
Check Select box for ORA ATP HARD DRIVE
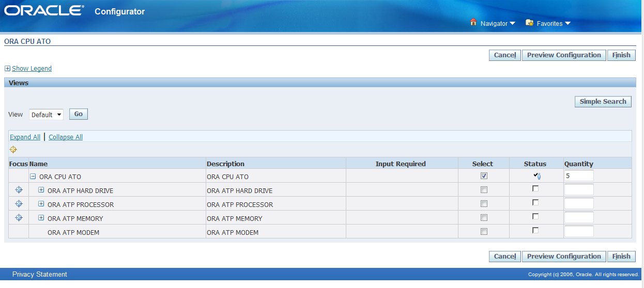click(x=484, y=189)
